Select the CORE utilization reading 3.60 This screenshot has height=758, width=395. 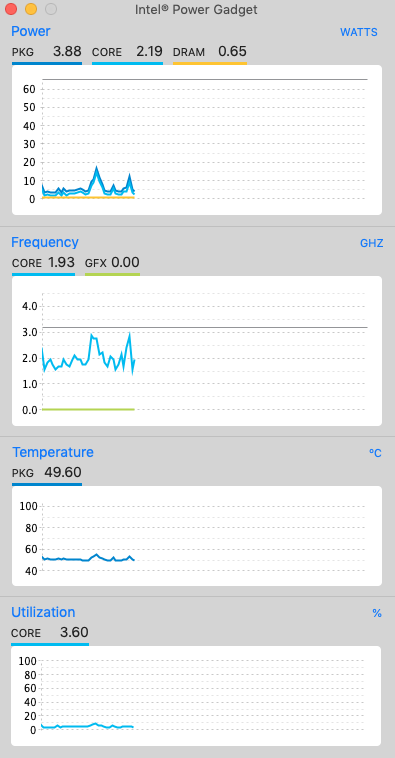click(x=74, y=632)
